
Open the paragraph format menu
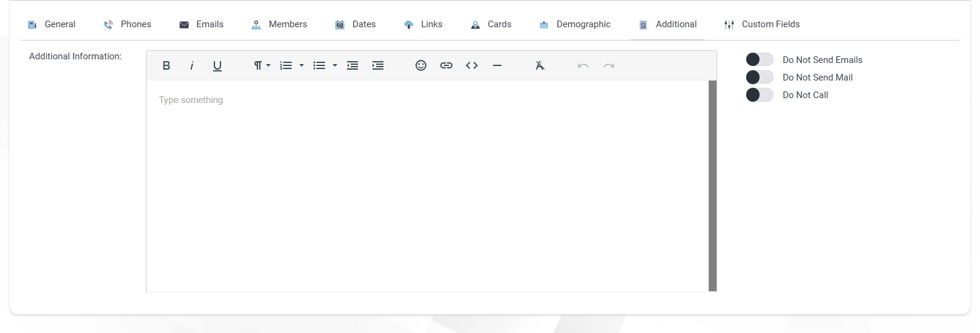coord(262,65)
